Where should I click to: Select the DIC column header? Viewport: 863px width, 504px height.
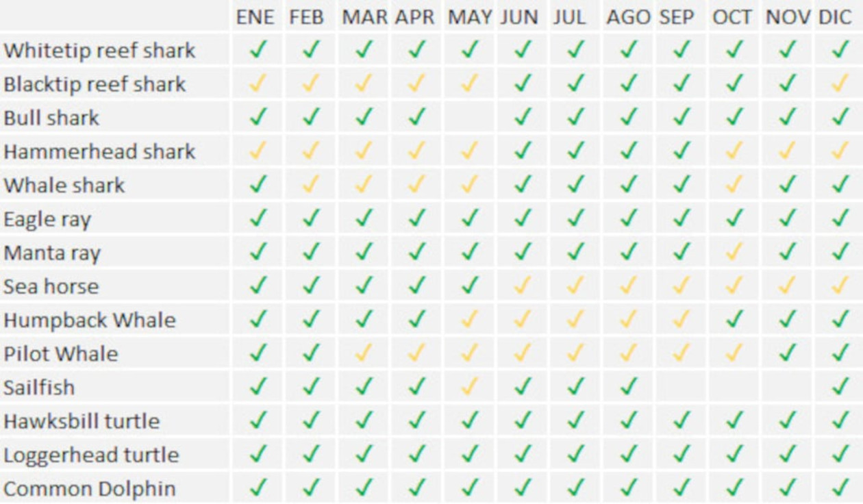pyautogui.click(x=835, y=18)
